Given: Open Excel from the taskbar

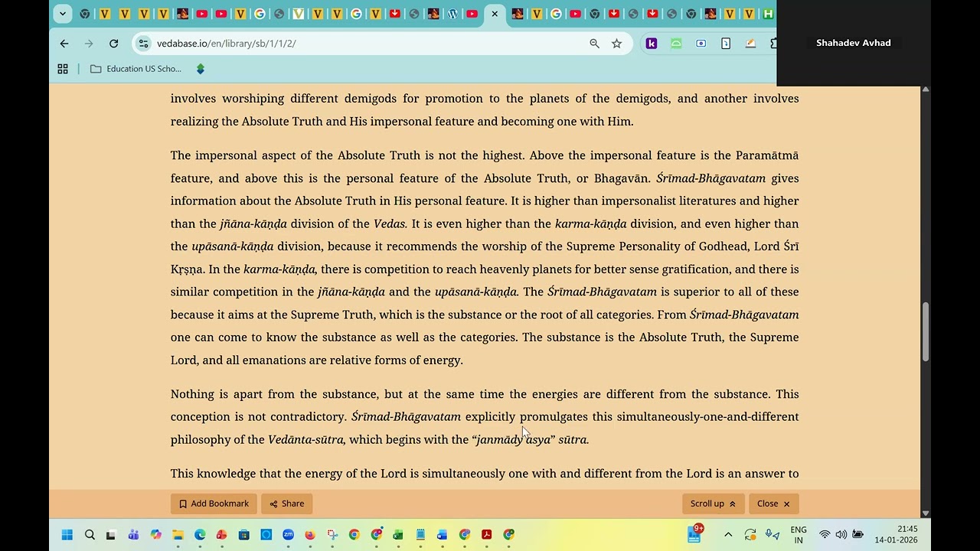Looking at the screenshot, I should (x=398, y=535).
